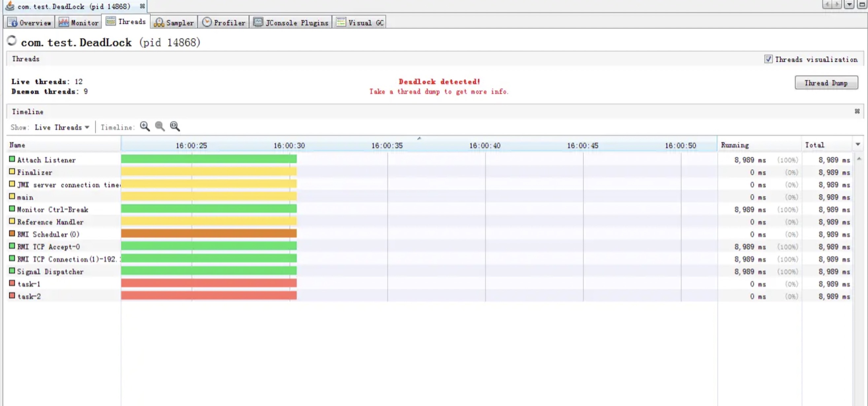Image resolution: width=868 pixels, height=406 pixels.
Task: Select the Threads tab
Action: [x=126, y=21]
